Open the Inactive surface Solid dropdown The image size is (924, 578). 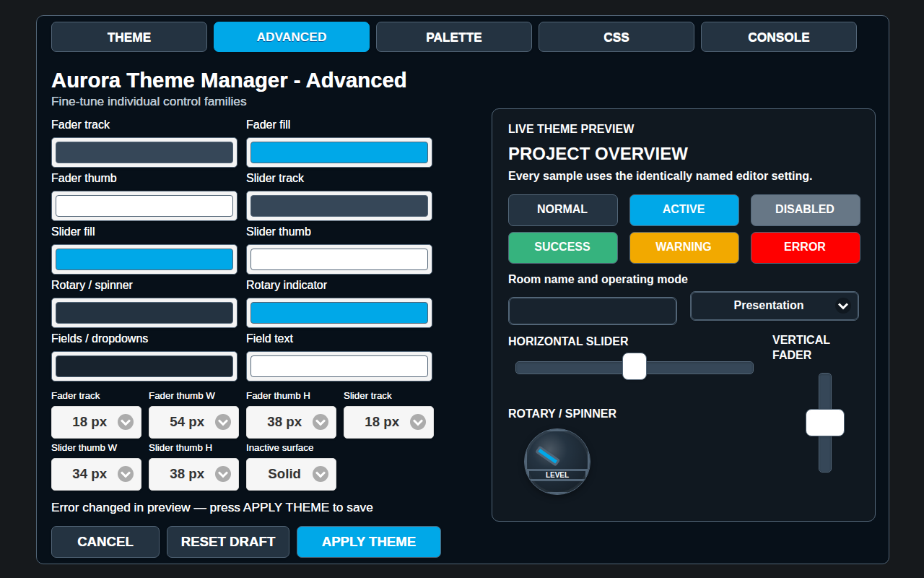tap(291, 474)
